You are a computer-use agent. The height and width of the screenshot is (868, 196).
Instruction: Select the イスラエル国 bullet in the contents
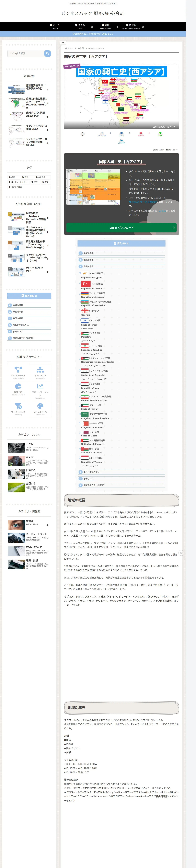coord(80,320)
